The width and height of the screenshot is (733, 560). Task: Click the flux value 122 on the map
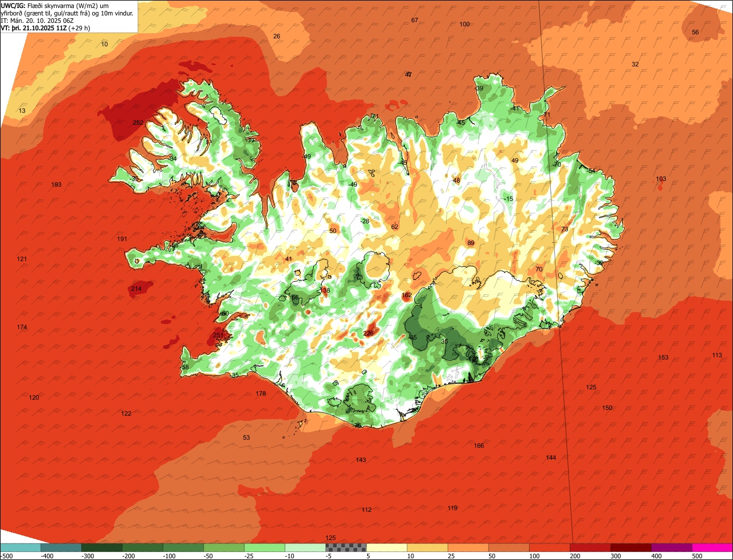[x=126, y=413]
